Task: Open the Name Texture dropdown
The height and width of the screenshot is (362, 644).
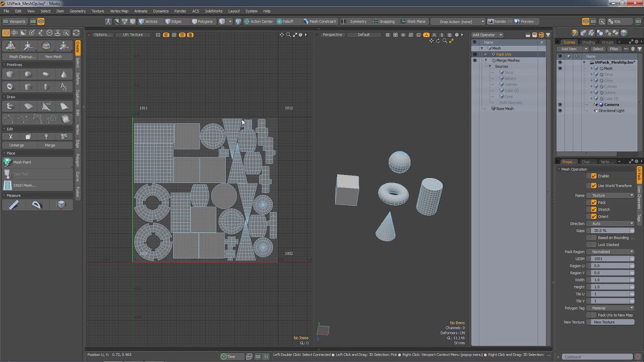Action: [x=613, y=195]
